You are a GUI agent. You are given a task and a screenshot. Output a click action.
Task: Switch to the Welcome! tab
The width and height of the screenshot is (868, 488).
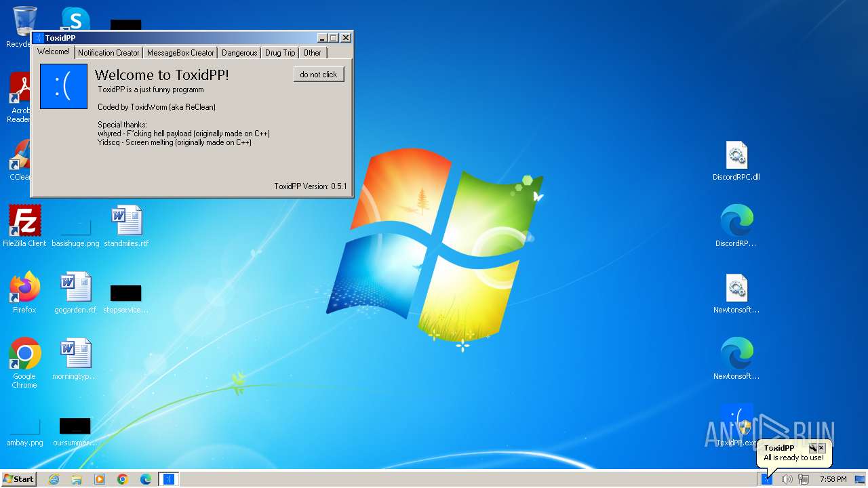pos(53,52)
